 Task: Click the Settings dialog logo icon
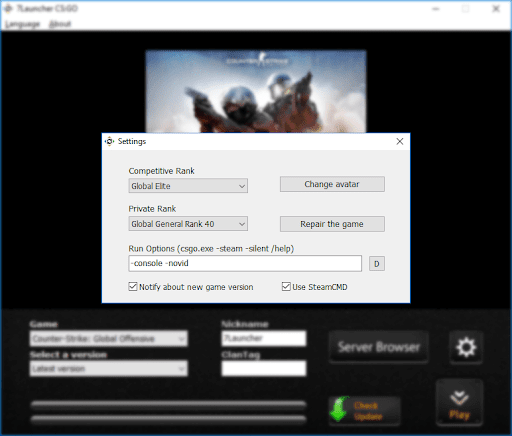point(109,141)
